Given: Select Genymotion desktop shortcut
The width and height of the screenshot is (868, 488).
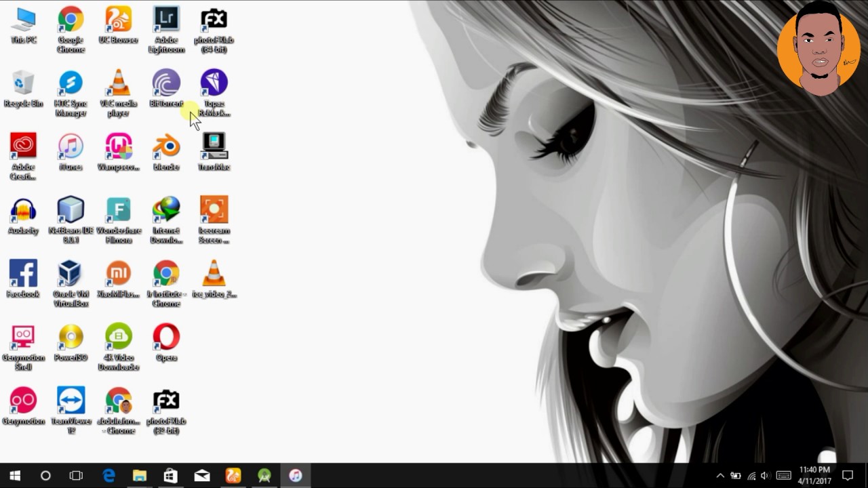Looking at the screenshot, I should click(x=24, y=407).
